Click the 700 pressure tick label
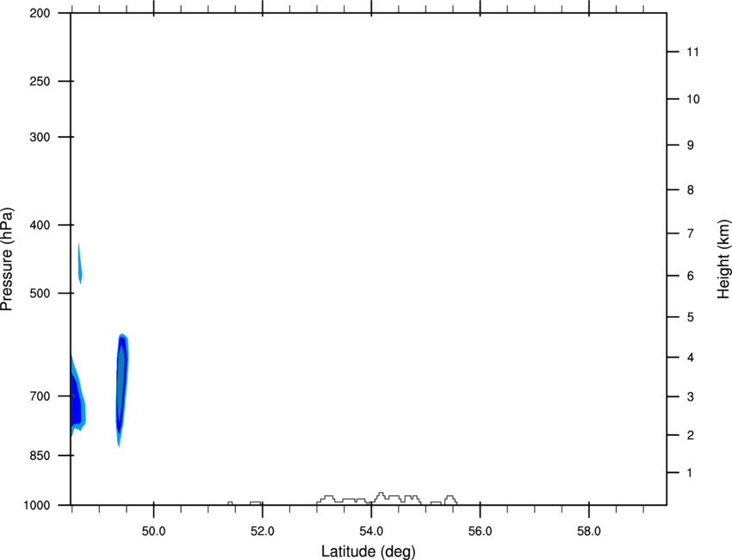This screenshot has width=732, height=560. pyautogui.click(x=40, y=396)
